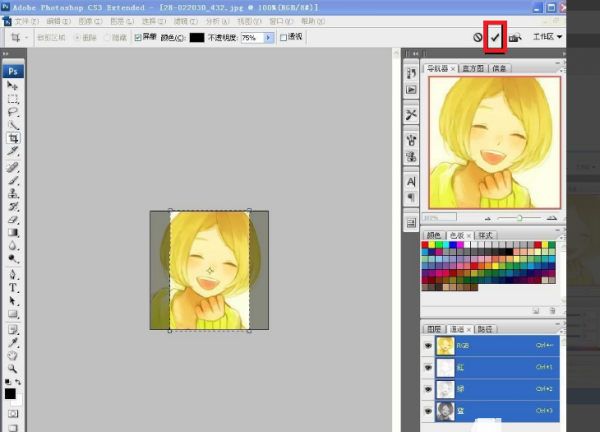Select the Magic Wand tool

pos(13,125)
